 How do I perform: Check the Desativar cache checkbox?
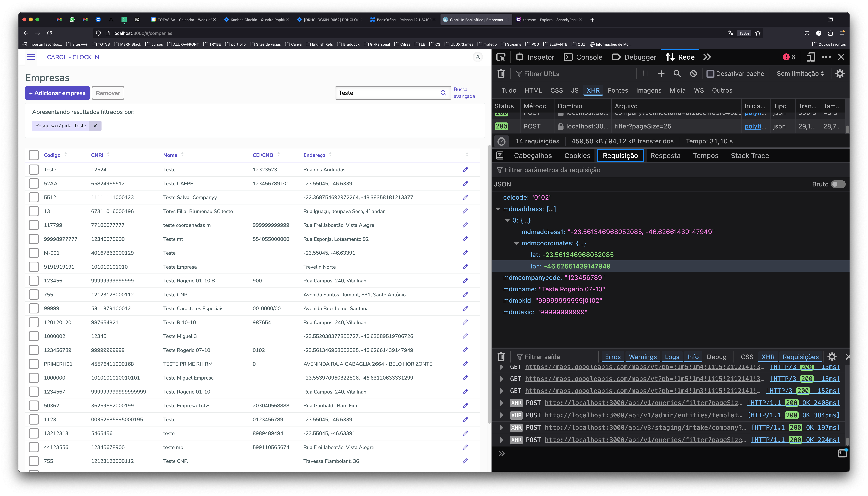(710, 74)
